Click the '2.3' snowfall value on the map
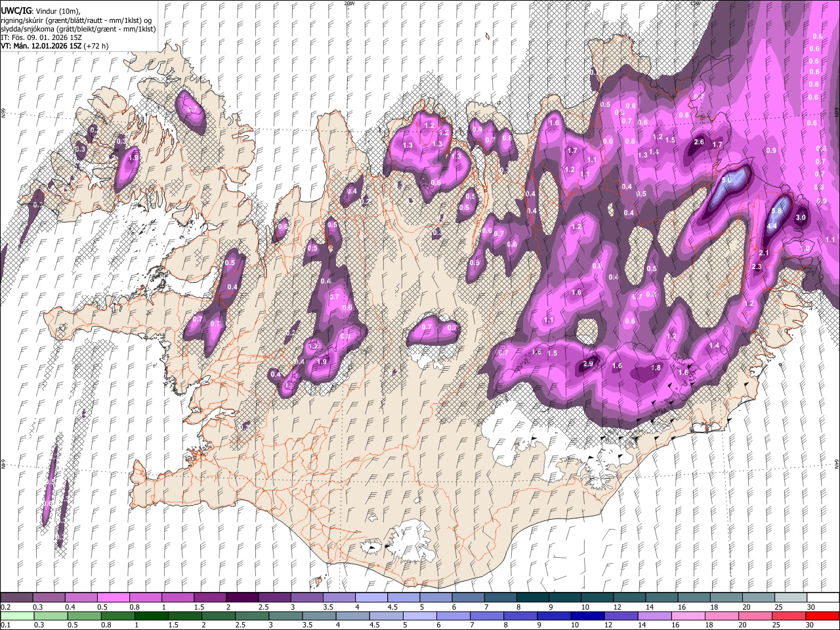This screenshot has height=630, width=840. [757, 266]
